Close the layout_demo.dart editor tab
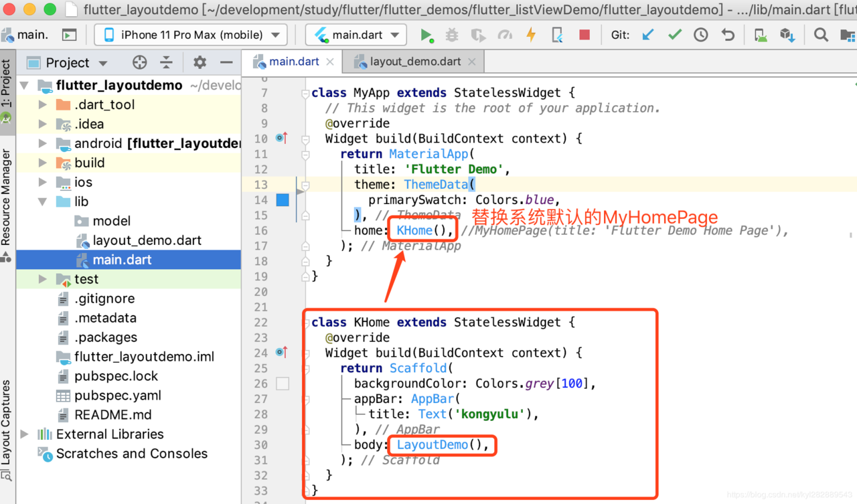 [x=472, y=62]
